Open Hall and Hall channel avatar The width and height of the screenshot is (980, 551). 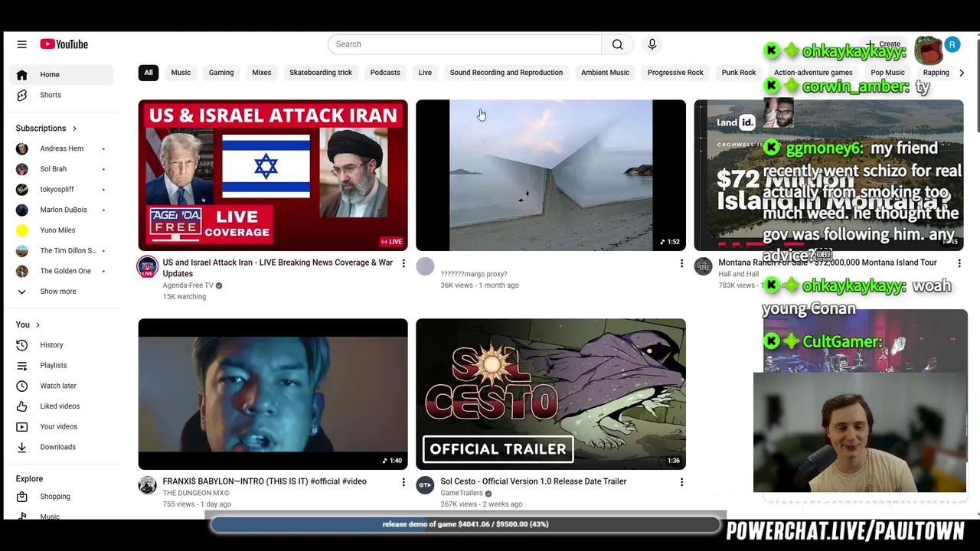tap(703, 266)
